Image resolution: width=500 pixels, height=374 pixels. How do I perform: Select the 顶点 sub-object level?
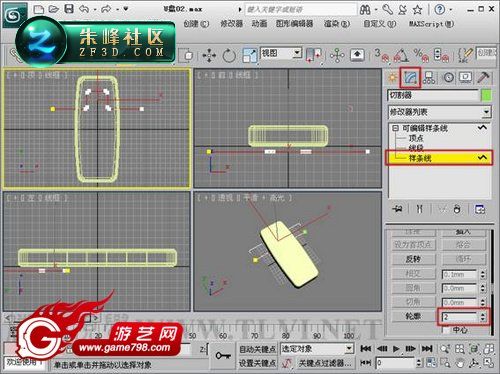coord(416,138)
